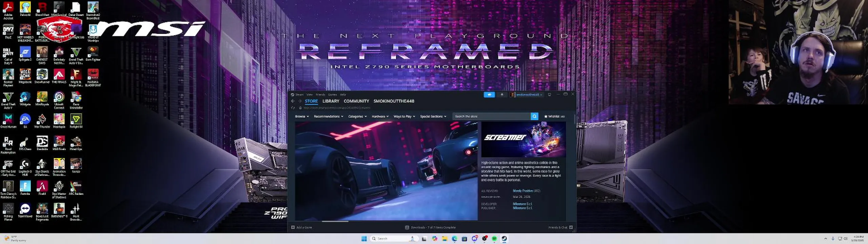The image size is (868, 244).
Task: Open Friends & Chat icon in Steam
Action: click(571, 227)
